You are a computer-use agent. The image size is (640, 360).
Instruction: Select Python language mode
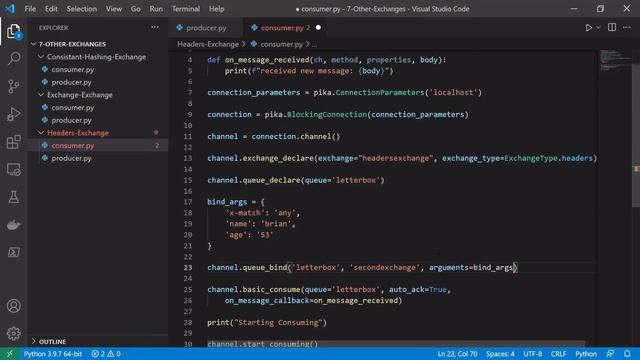[x=586, y=354]
